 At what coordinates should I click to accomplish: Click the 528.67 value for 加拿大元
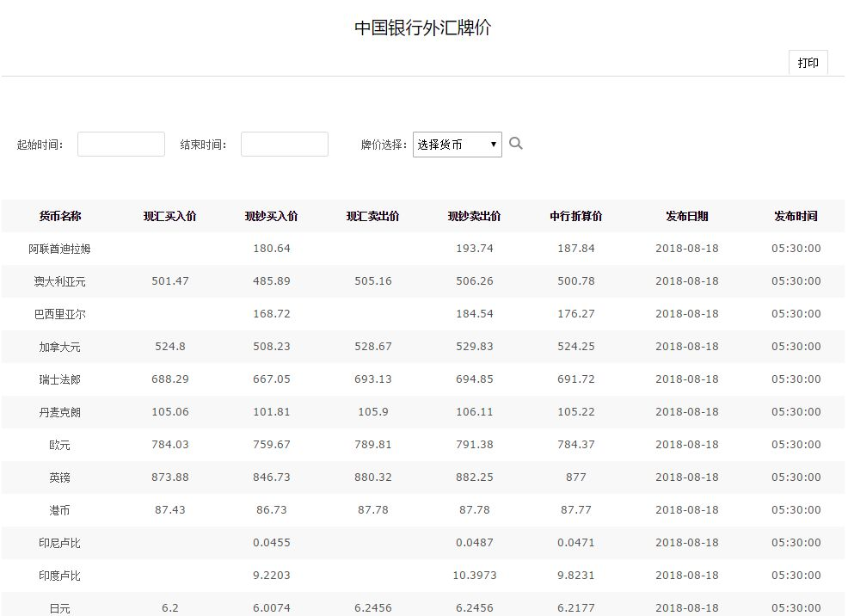pyautogui.click(x=373, y=346)
